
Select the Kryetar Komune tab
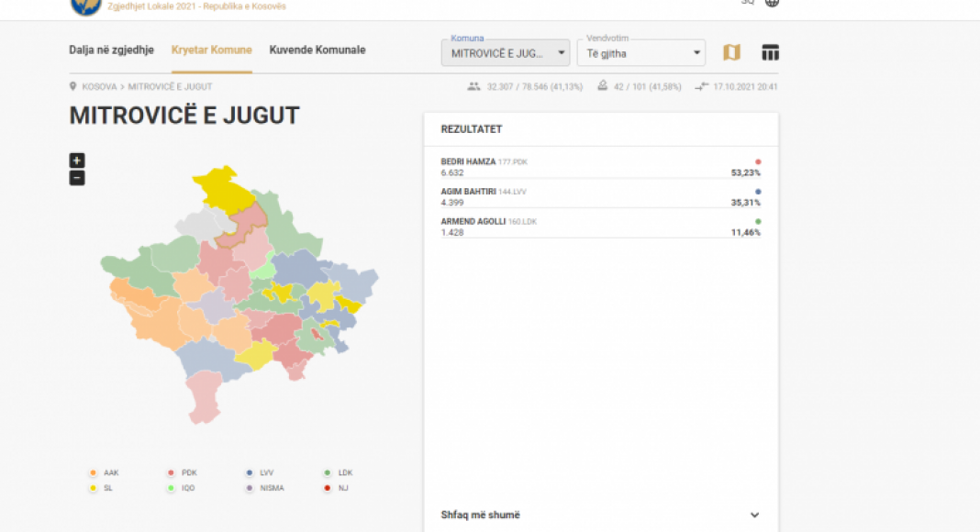pos(211,50)
